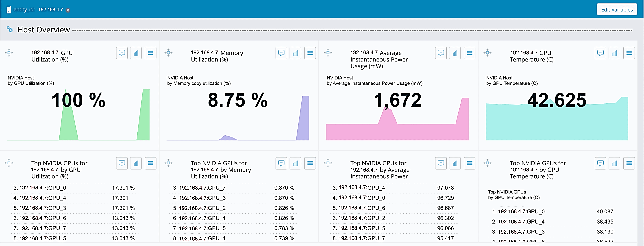Image resolution: width=644 pixels, height=246 pixels.
Task: Click move handle of GPU Utilization widget
Action: coord(9,53)
